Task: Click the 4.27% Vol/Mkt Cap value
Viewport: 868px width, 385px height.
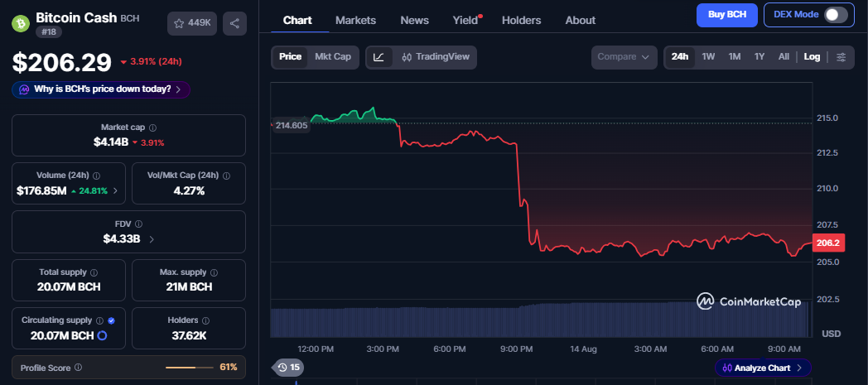Action: point(189,190)
